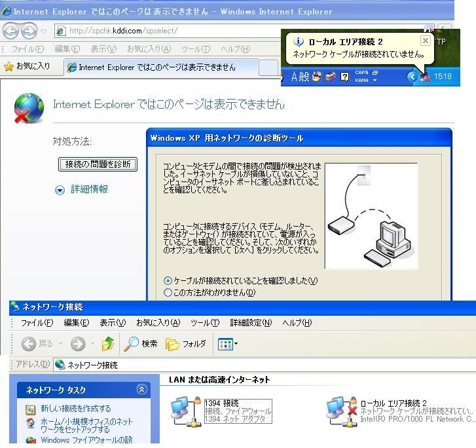This screenshot has width=476, height=448.
Task: Open a new blank IE tab
Action: click(x=268, y=67)
